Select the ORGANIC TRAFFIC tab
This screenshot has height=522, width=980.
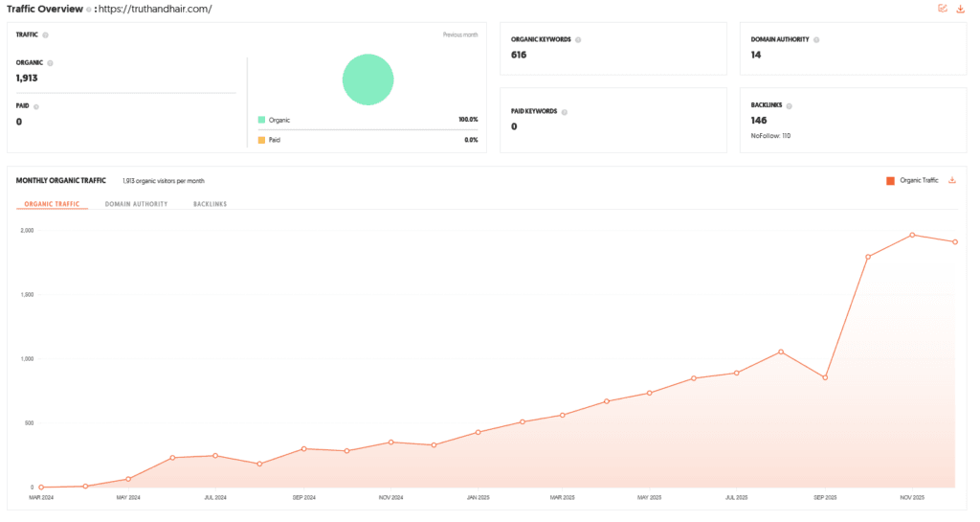tap(52, 204)
